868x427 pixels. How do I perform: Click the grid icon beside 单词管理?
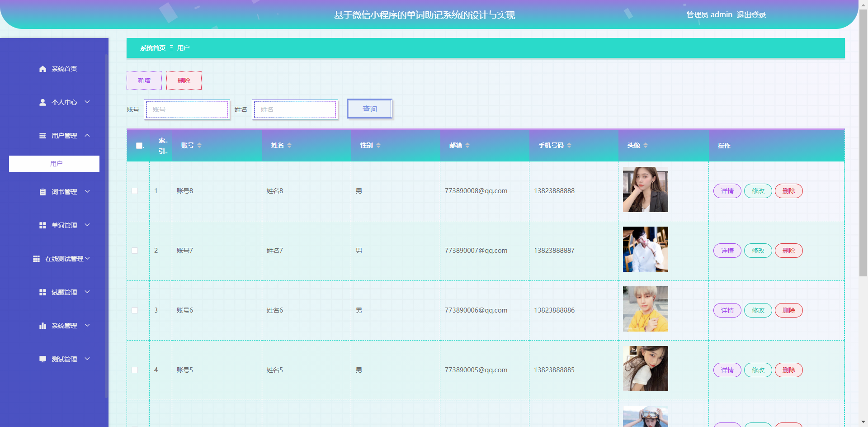coord(42,225)
